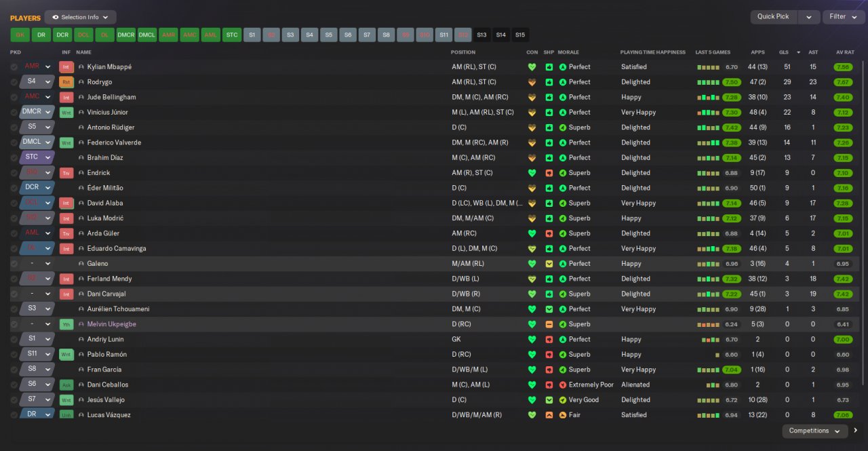Image resolution: width=868 pixels, height=451 pixels.
Task: Select the S15 substitute chip
Action: click(x=519, y=35)
